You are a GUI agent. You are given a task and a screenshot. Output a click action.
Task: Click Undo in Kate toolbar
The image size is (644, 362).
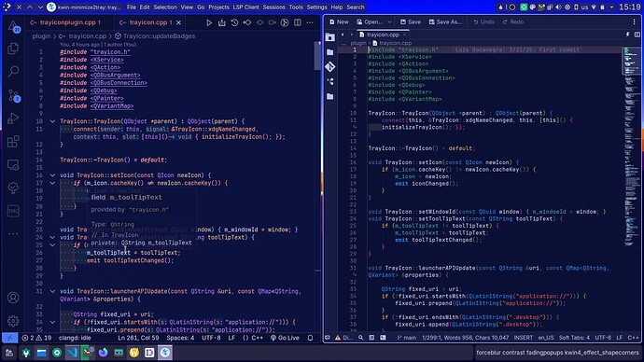coord(483,22)
